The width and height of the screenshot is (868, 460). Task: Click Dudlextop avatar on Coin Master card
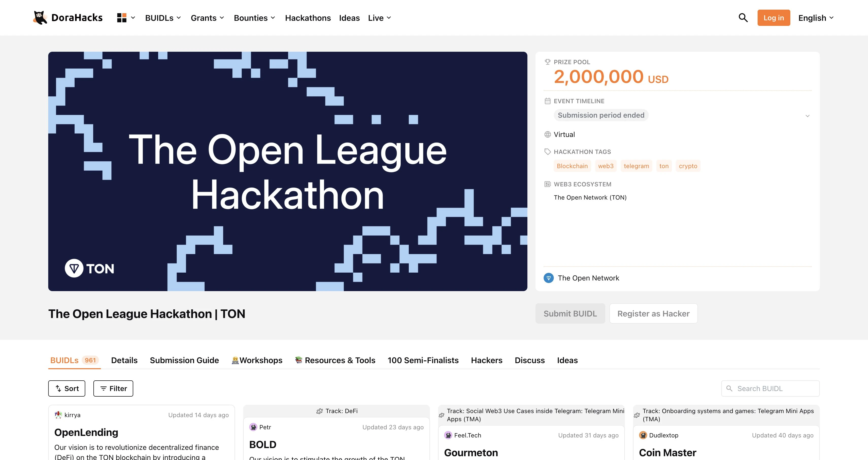point(643,435)
